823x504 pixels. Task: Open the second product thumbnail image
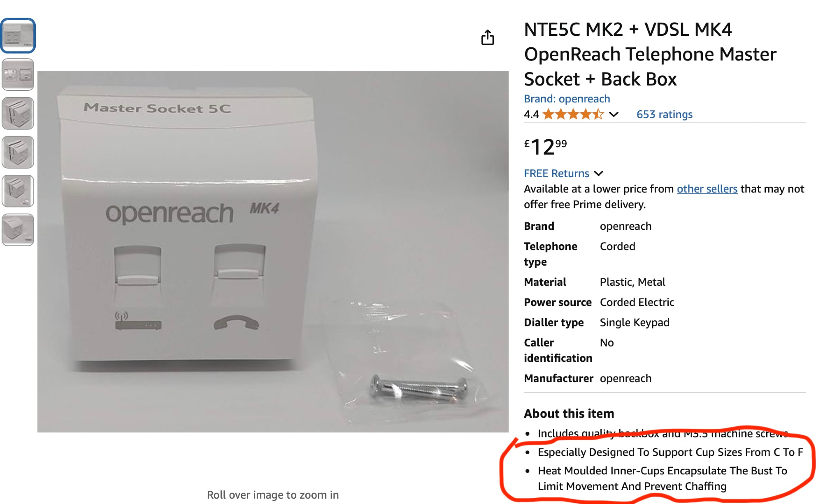(x=18, y=74)
